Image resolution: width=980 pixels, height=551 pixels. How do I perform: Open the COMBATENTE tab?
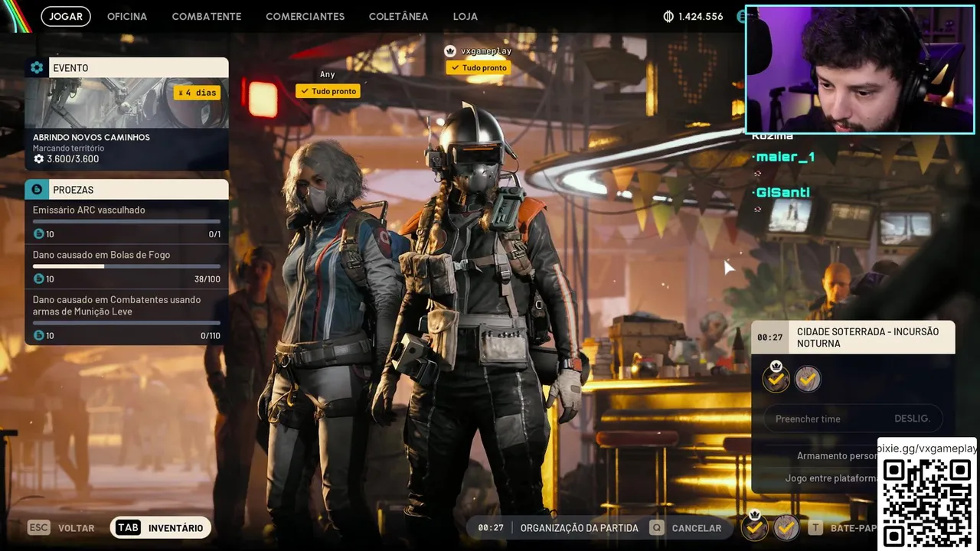tap(207, 16)
